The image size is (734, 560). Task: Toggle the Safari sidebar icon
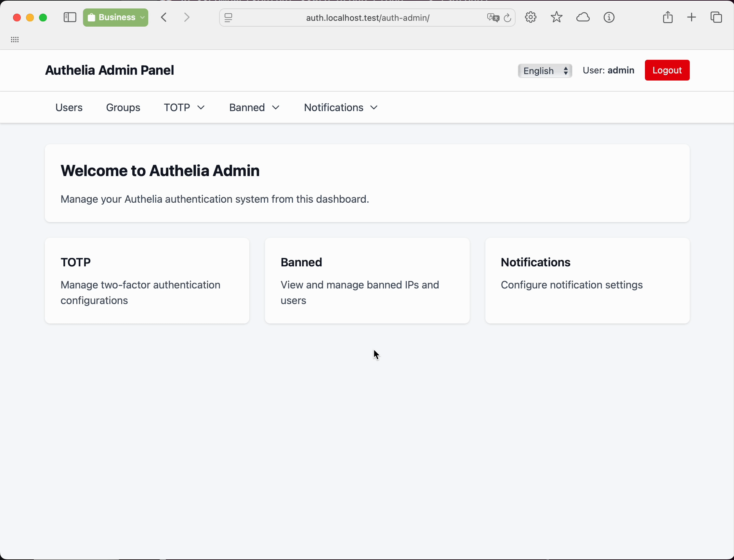[70, 17]
